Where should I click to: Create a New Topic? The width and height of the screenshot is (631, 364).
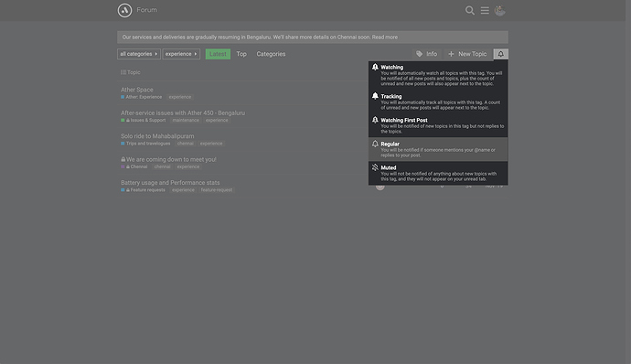point(467,54)
